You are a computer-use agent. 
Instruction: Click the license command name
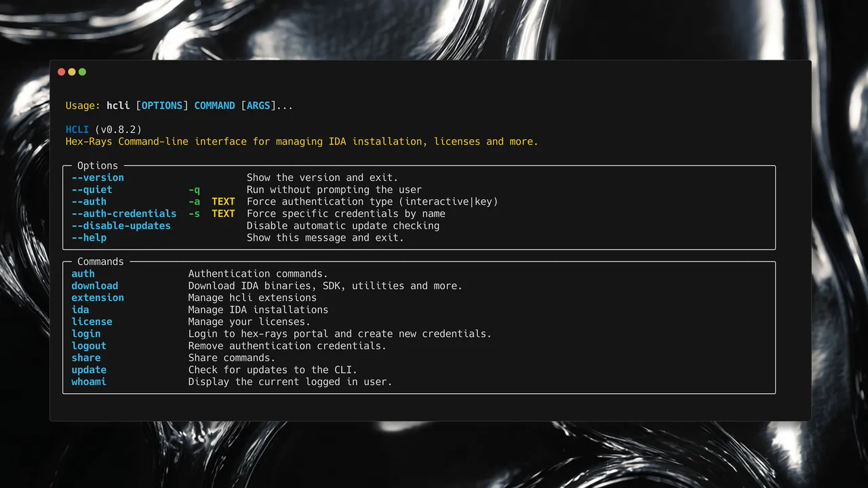click(x=92, y=322)
